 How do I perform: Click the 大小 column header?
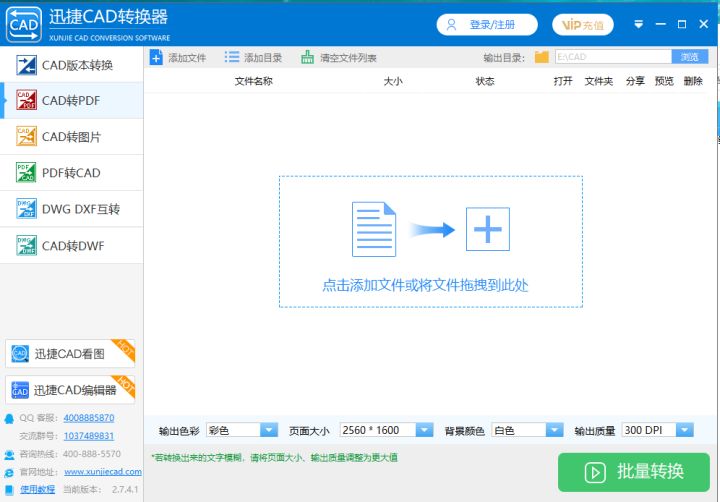click(x=393, y=81)
